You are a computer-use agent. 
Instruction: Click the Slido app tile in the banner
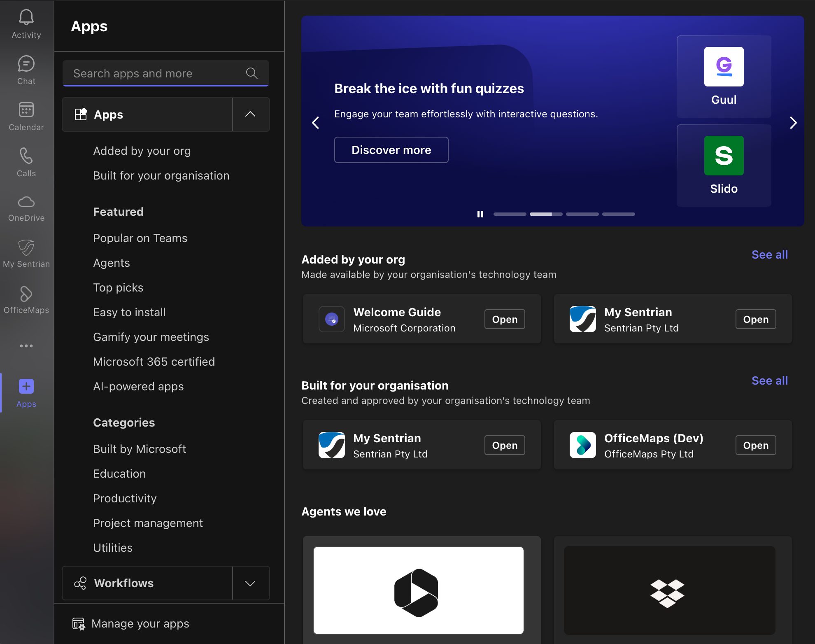(x=724, y=166)
